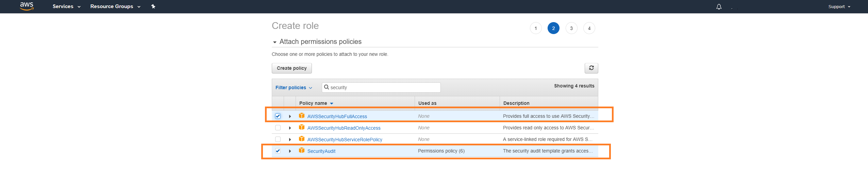Jump to step 3 indicator
Screen dimensions: 868x176
click(x=571, y=28)
